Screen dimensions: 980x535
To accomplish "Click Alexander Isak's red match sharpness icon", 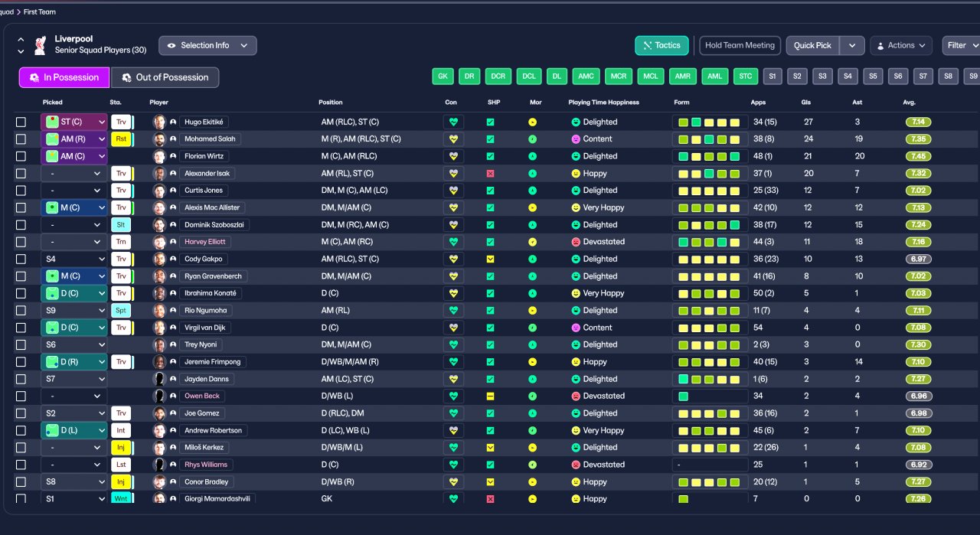I will pyautogui.click(x=490, y=174).
